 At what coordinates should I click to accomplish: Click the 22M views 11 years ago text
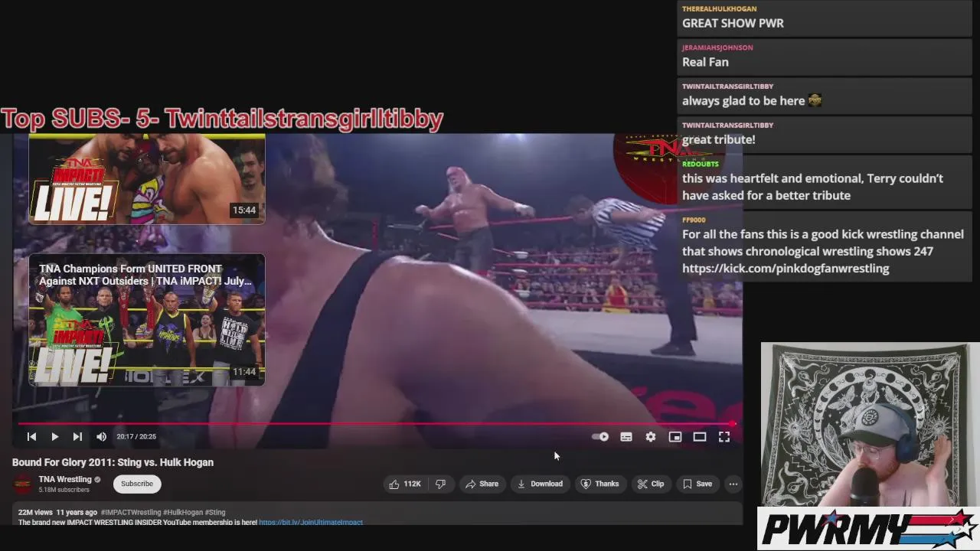point(57,512)
